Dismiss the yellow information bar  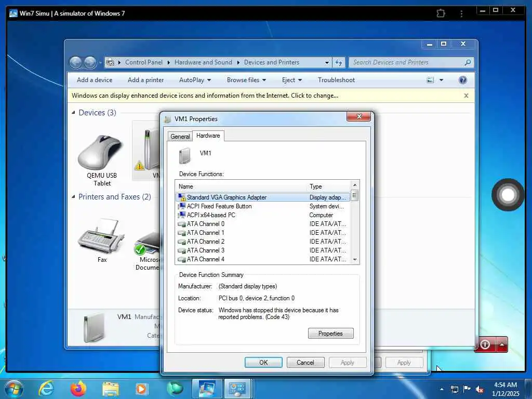point(466,96)
